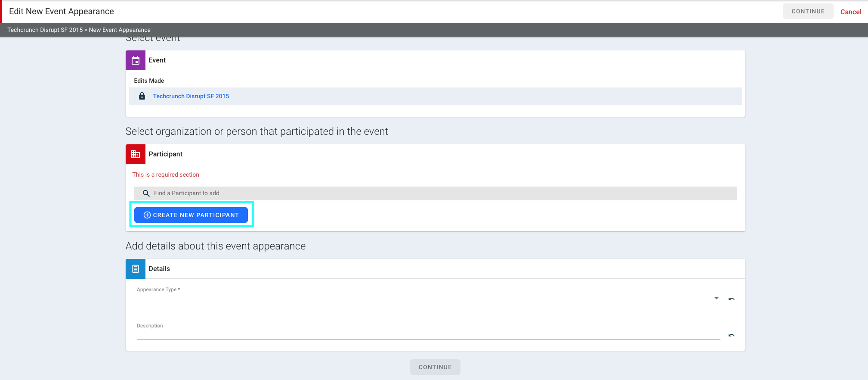The height and width of the screenshot is (380, 868).
Task: Click Techcrunch Disrupt SF 2015 breadcrumb
Action: (45, 30)
